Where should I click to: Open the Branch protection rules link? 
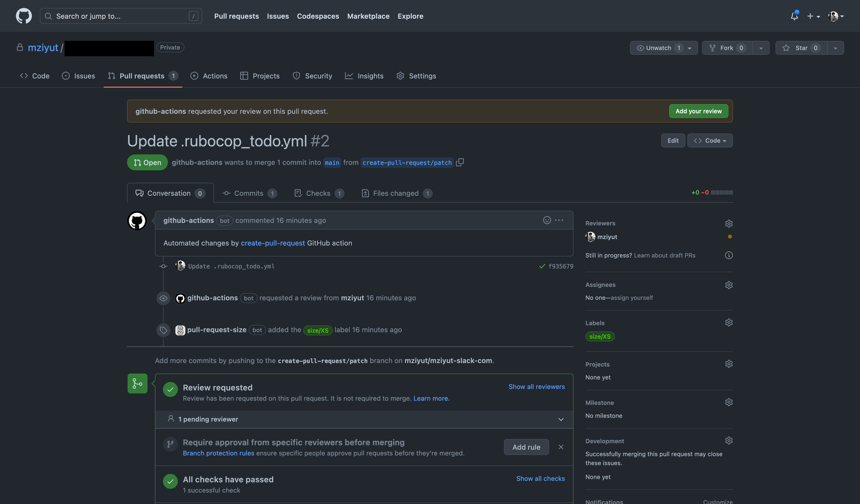coord(218,453)
